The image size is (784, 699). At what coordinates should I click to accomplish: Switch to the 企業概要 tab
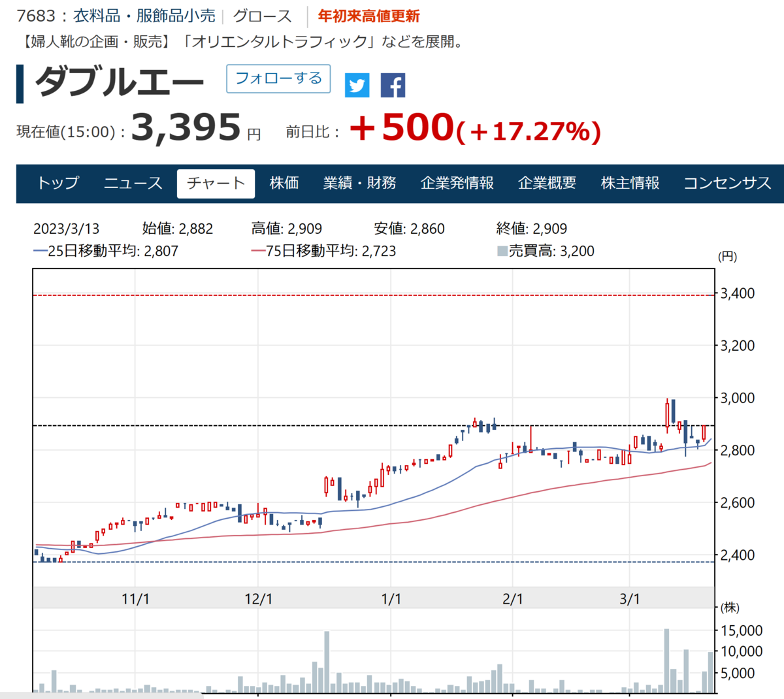click(547, 183)
